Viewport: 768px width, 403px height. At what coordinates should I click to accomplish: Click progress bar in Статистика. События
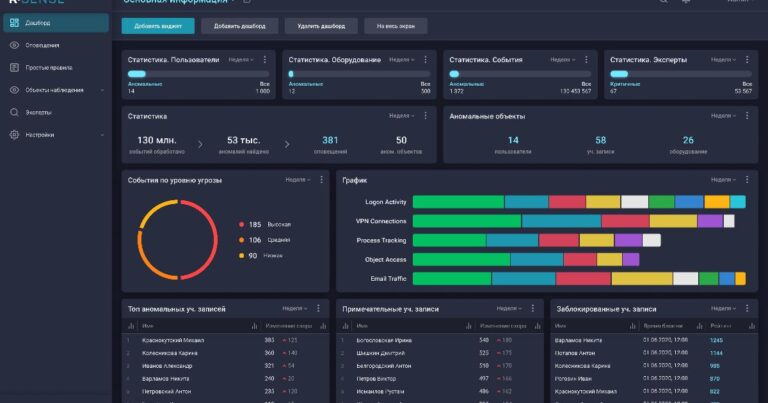pyautogui.click(x=520, y=74)
